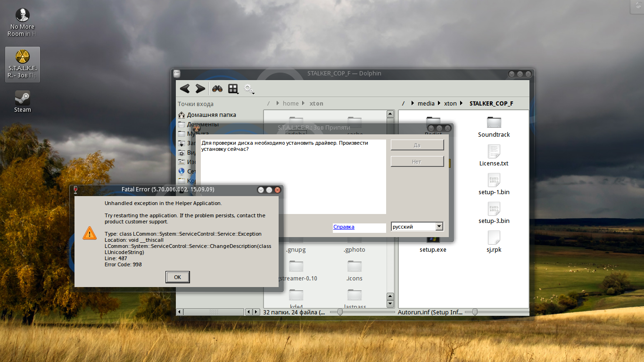Click the wine glass icon in Fatal Error title bar
This screenshot has height=362, width=644.
[x=75, y=189]
